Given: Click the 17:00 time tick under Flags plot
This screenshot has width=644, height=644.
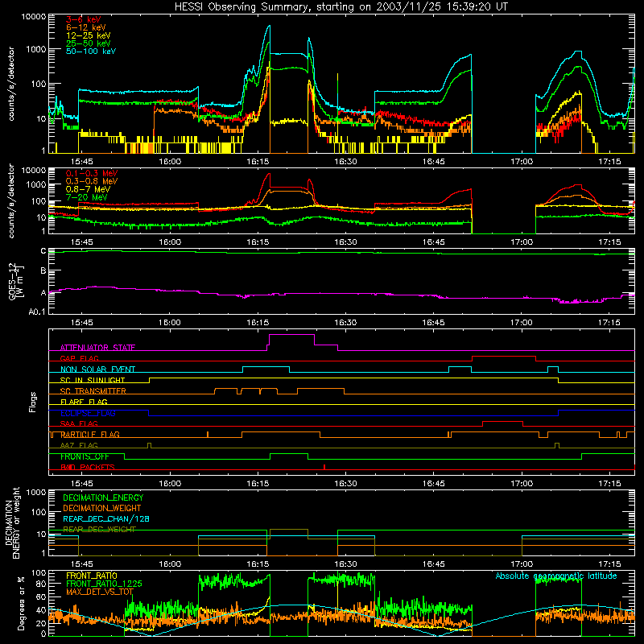Looking at the screenshot, I should 522,484.
